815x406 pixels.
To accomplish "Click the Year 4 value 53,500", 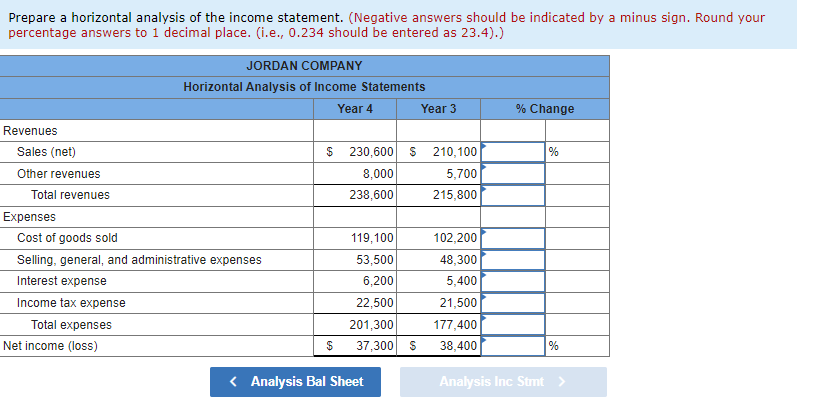I will 375,260.
